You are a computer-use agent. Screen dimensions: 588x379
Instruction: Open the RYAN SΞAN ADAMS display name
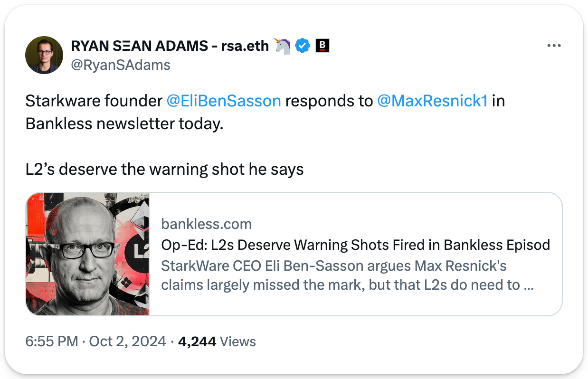tap(170, 46)
